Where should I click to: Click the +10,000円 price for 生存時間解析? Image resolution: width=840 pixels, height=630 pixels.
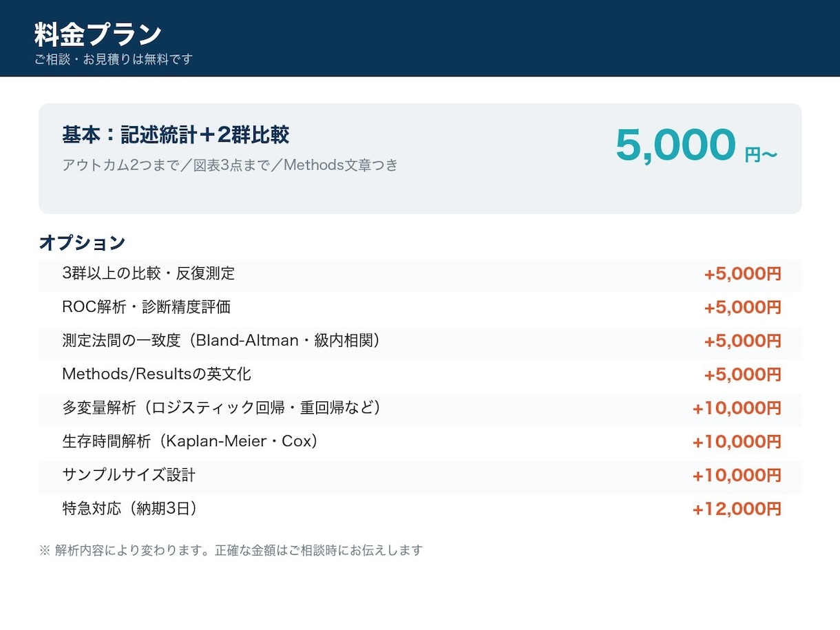(737, 443)
